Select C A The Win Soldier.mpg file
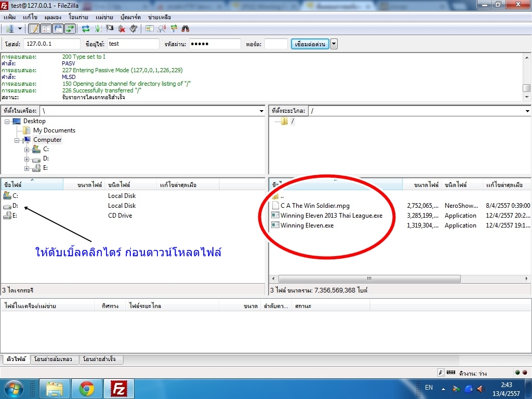532x399 pixels. [x=315, y=206]
